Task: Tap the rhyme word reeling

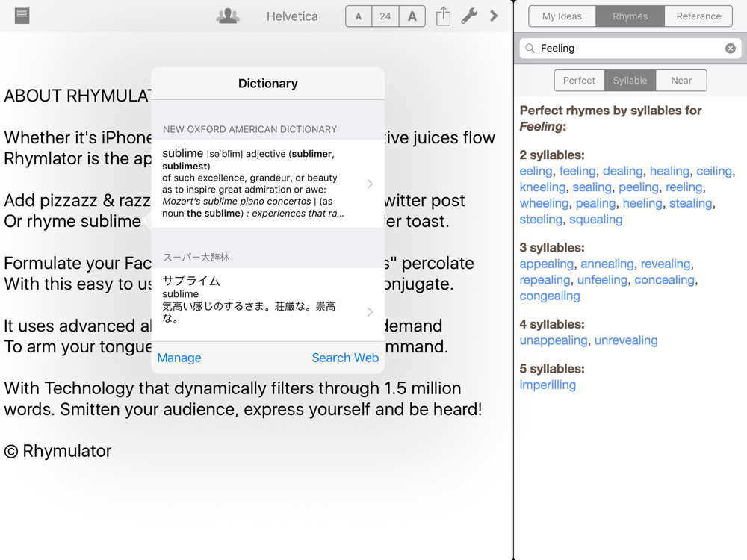Action: 684,187
